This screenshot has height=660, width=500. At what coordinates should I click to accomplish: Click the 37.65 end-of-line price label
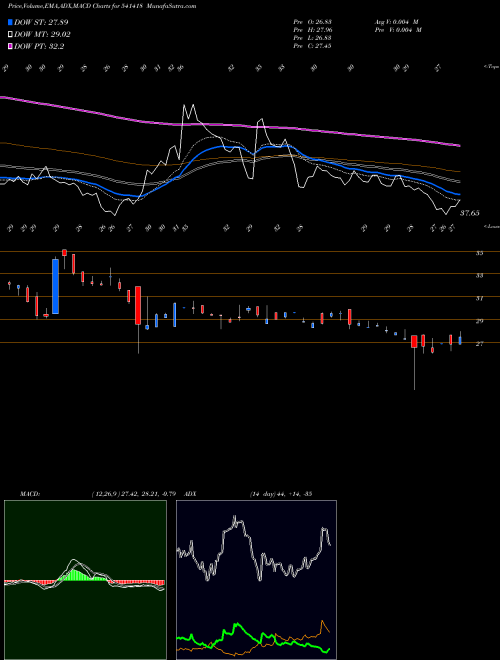click(x=469, y=213)
